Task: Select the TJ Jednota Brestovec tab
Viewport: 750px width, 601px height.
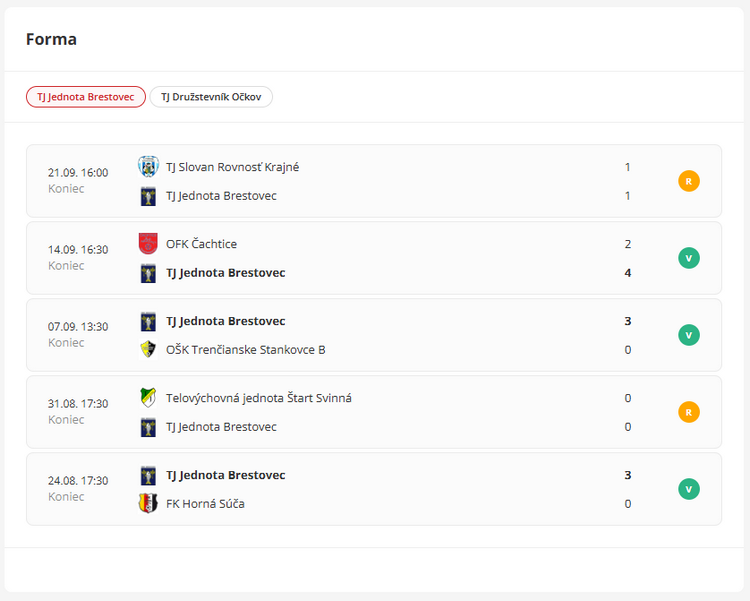Action: pos(86,97)
